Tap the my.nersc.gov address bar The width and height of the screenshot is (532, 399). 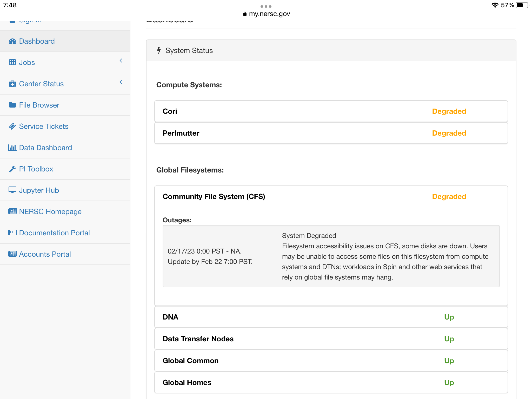coord(267,14)
